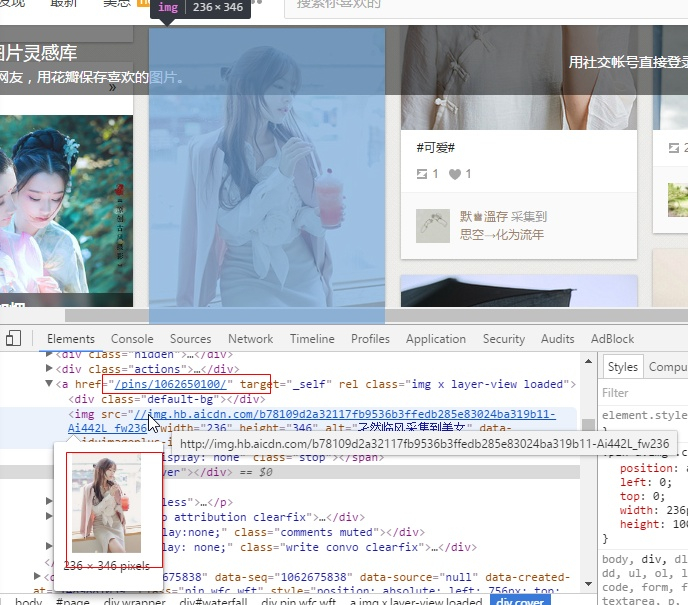Click the highlighted girl image pin
The width and height of the screenshot is (688, 605).
pyautogui.click(x=267, y=170)
